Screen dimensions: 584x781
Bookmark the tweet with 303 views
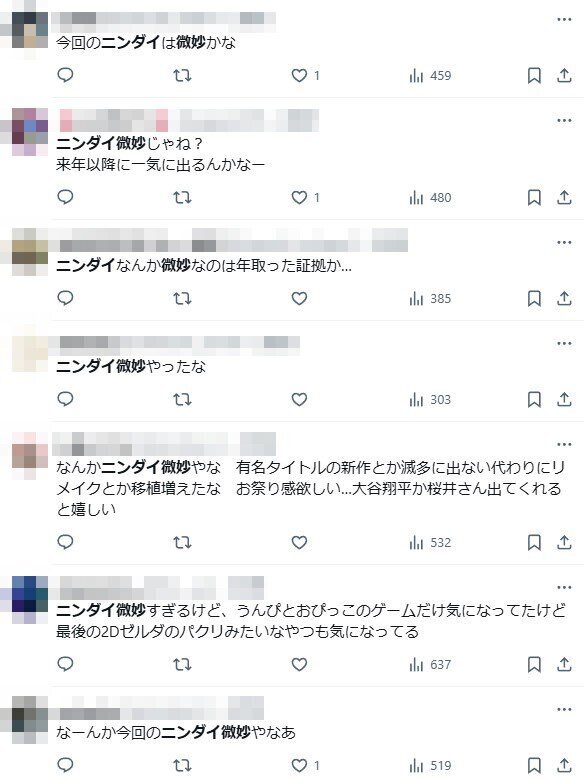[534, 399]
